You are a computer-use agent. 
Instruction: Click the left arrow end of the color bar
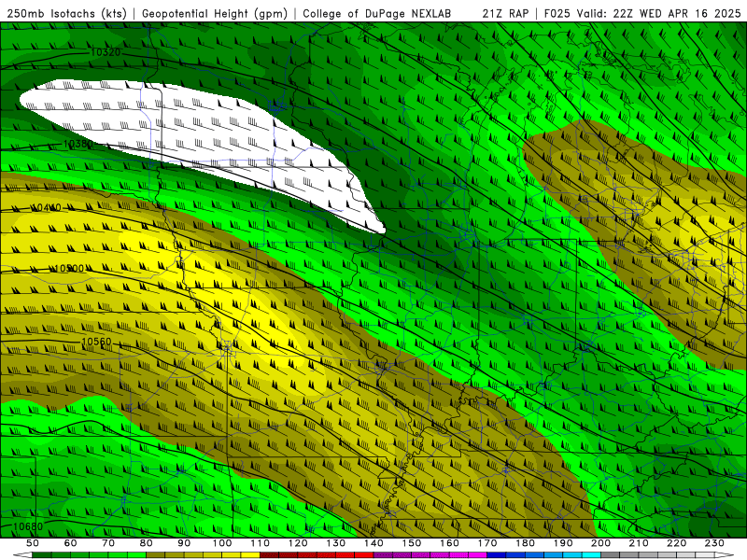pos(22,555)
